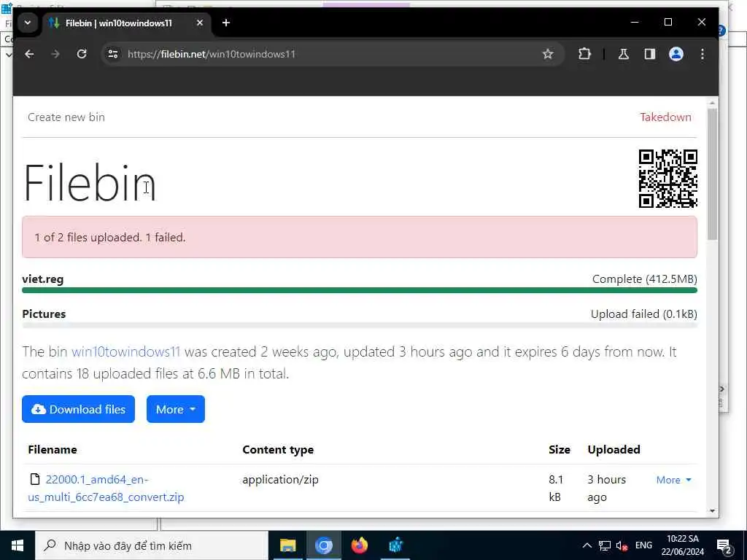The image size is (747, 560).
Task: Go back to the previous page
Action: (29, 54)
